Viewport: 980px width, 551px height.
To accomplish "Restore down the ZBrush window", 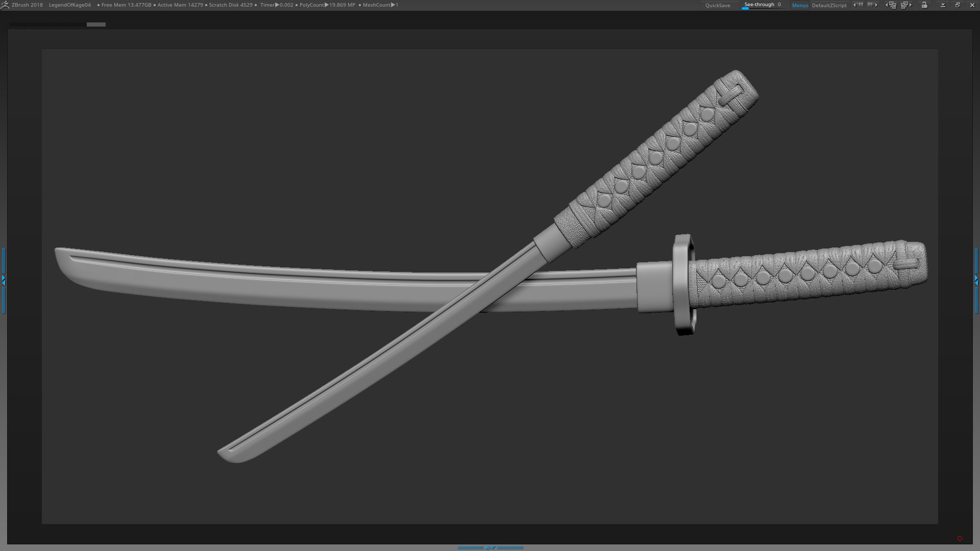I will (x=958, y=5).
